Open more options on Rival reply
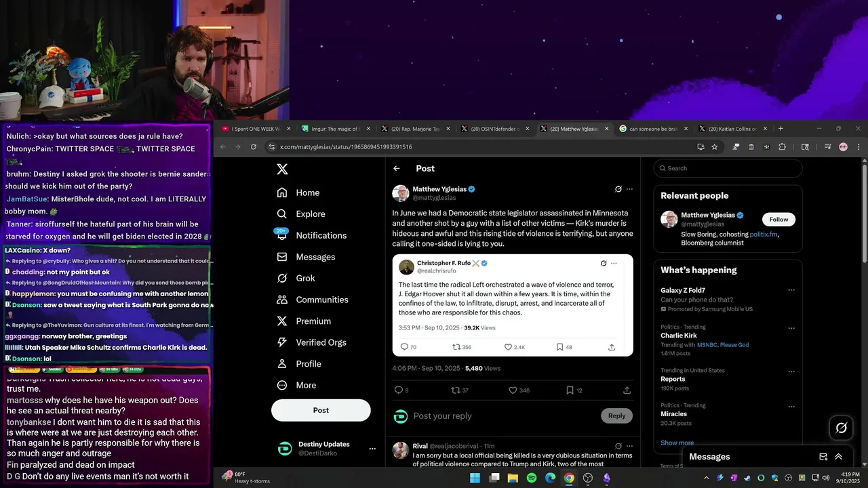This screenshot has width=868, height=488. click(x=629, y=446)
